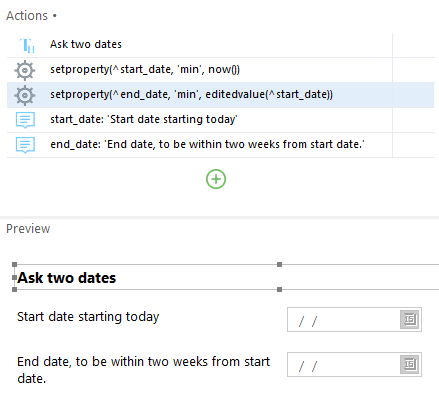This screenshot has height=404, width=439.
Task: Click the Preview section header
Action: pyautogui.click(x=28, y=229)
